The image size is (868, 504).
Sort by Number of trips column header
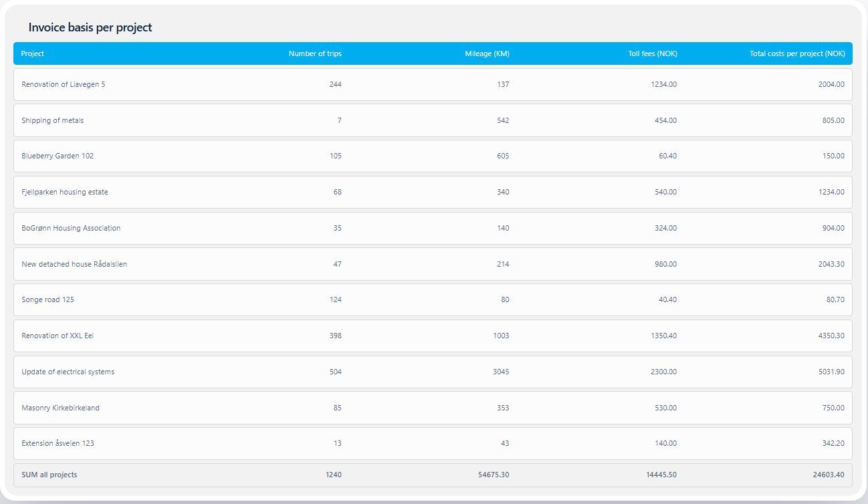pyautogui.click(x=315, y=53)
